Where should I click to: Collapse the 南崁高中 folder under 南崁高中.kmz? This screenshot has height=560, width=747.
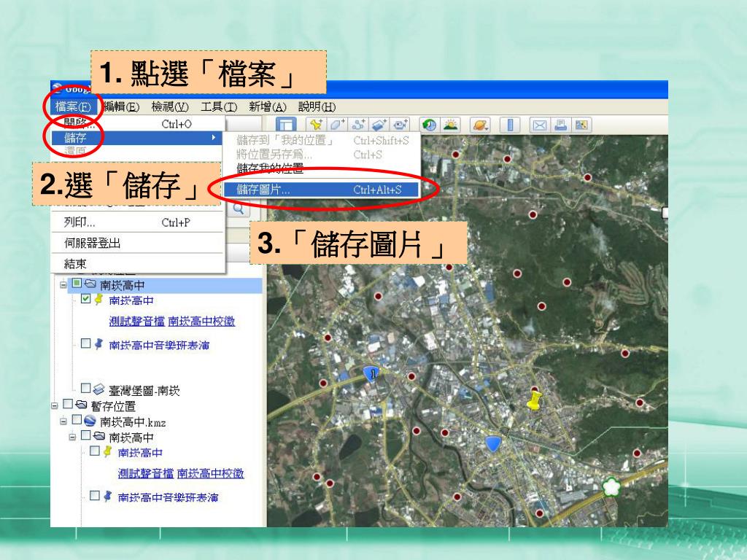click(x=72, y=437)
